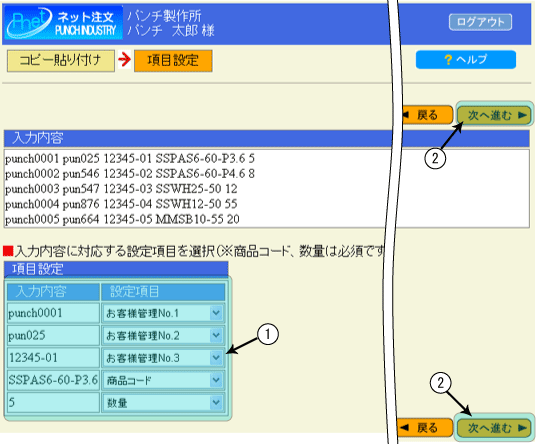Screen dimensions: 536x444
Task: Open the お客様管理No.1 dropdown
Action: pyautogui.click(x=163, y=313)
